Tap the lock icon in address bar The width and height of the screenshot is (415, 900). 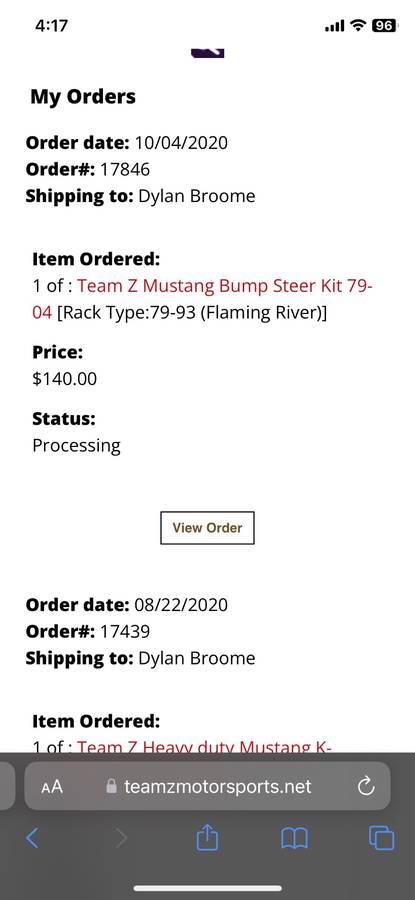click(x=112, y=786)
